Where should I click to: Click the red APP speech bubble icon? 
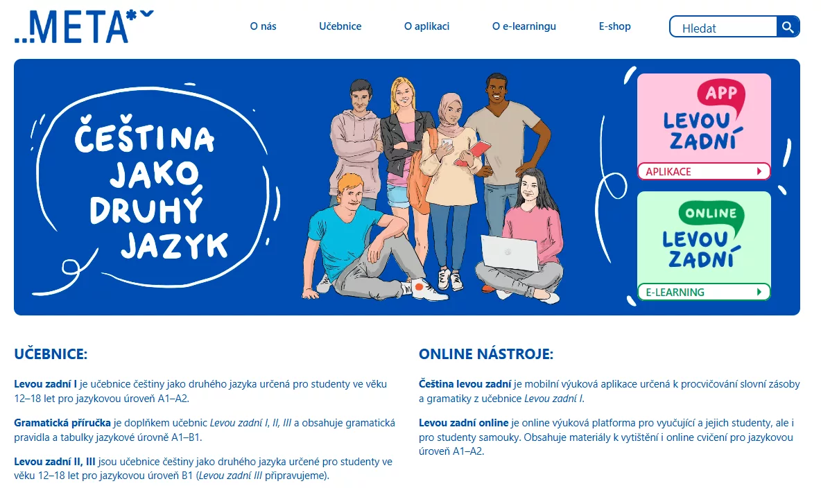(x=721, y=96)
